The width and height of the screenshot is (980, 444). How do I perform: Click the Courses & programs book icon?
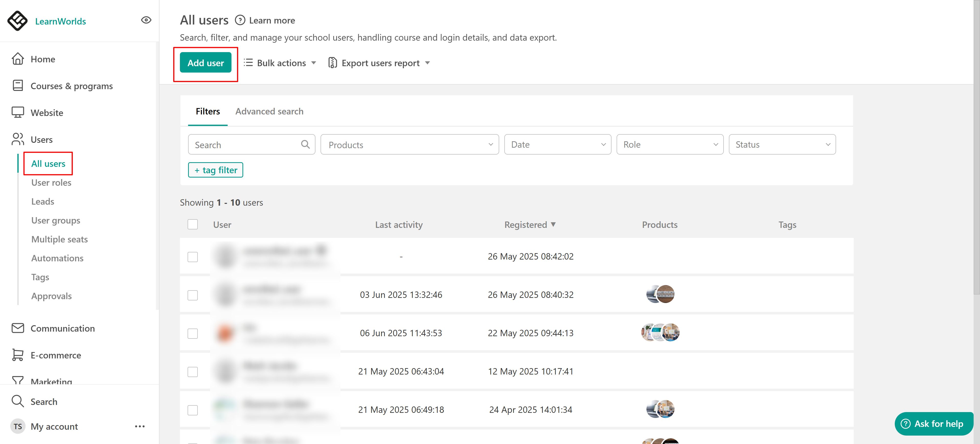18,86
